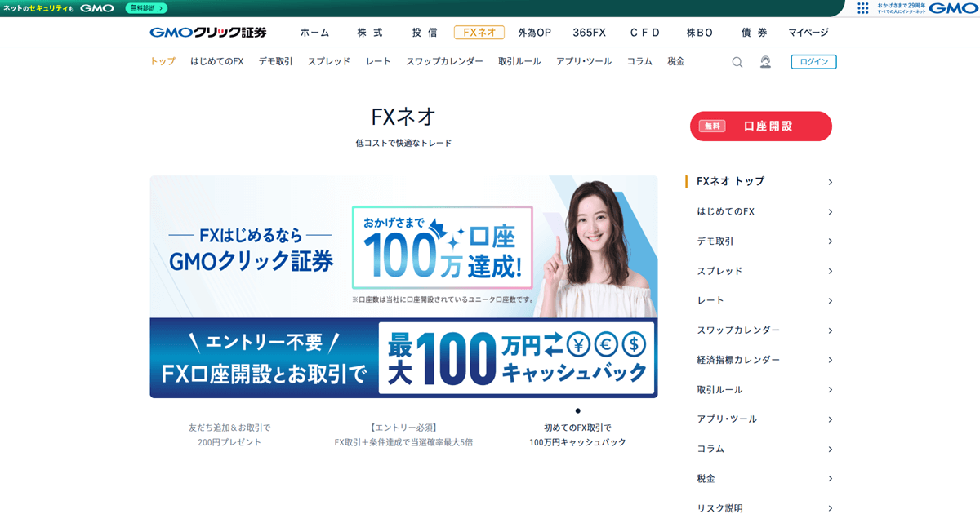Click the GMOクリック証券 logo
The height and width of the screenshot is (514, 980).
coord(208,33)
